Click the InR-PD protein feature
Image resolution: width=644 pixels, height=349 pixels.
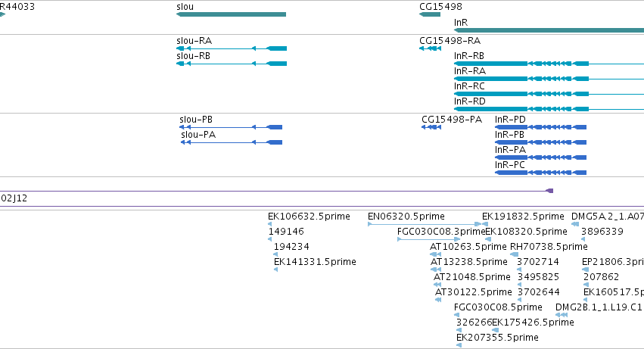tap(540, 127)
